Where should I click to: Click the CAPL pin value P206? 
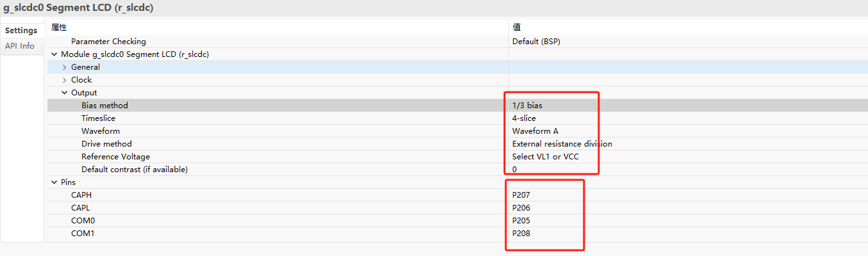pyautogui.click(x=521, y=208)
